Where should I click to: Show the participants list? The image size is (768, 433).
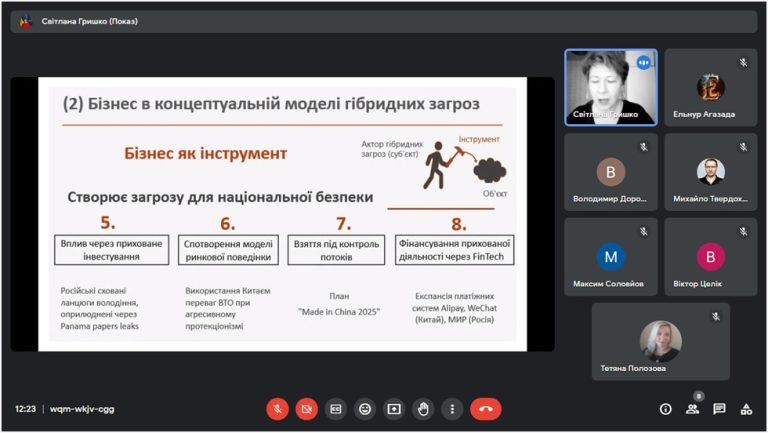pyautogui.click(x=693, y=409)
